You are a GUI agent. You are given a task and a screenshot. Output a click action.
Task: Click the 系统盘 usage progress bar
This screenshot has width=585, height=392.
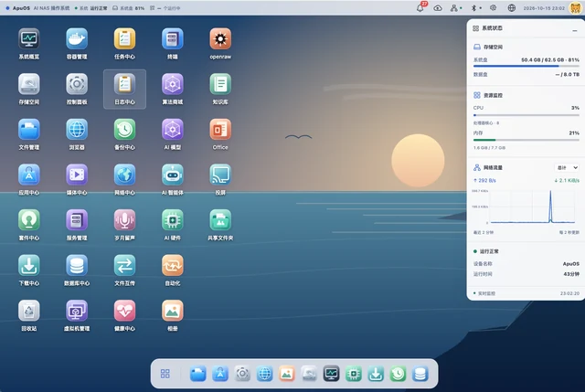click(526, 66)
